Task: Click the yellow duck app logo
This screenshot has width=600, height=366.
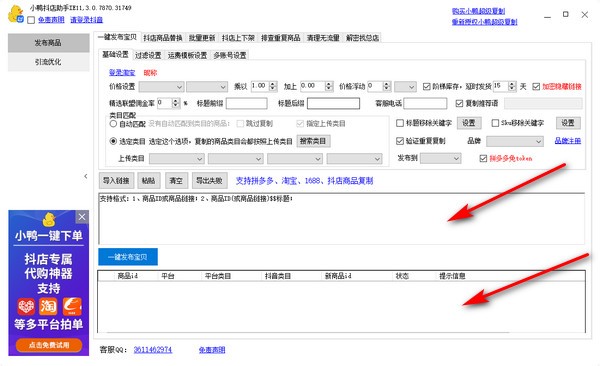Action: (x=16, y=14)
